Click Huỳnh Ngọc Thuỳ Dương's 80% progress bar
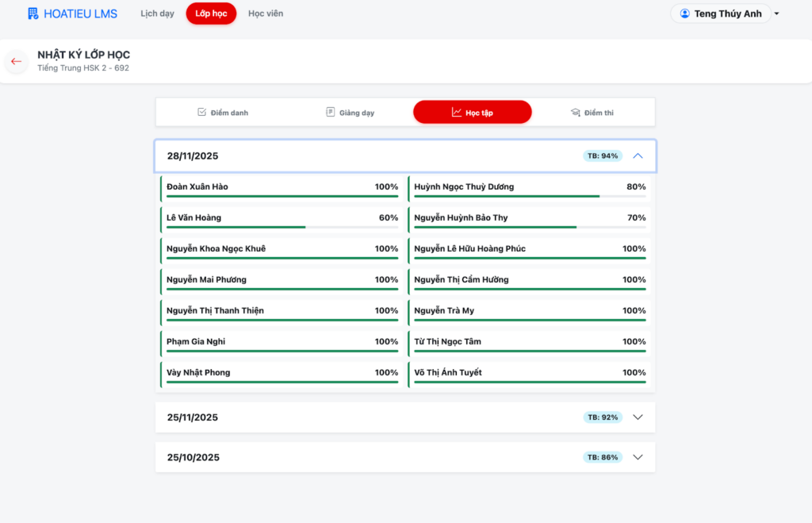Image resolution: width=812 pixels, height=523 pixels. 529,196
